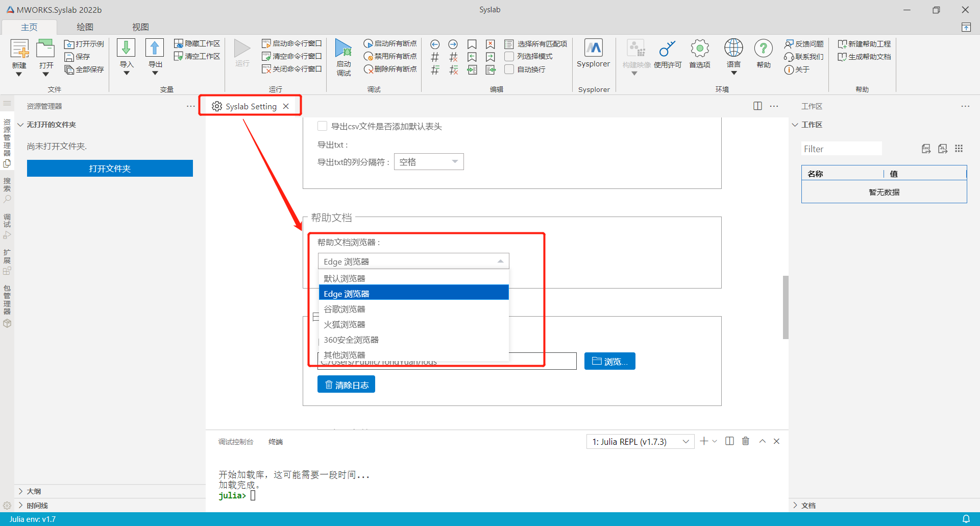Click 保存 save in the file group
980x526 pixels.
tap(77, 57)
